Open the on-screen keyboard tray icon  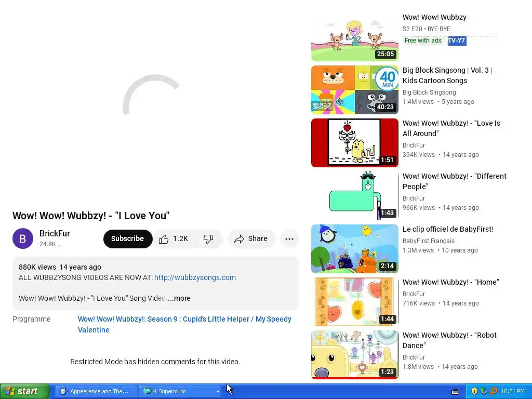pyautogui.click(x=455, y=392)
